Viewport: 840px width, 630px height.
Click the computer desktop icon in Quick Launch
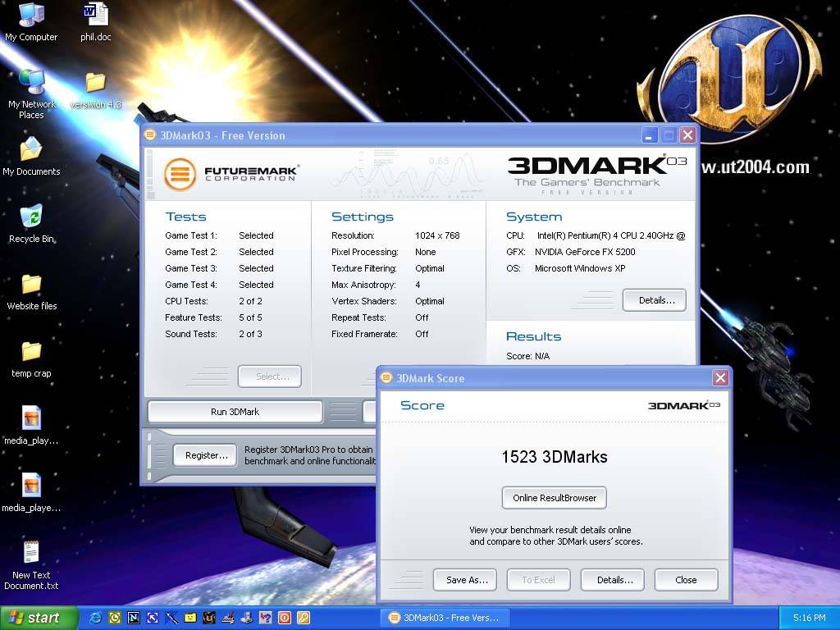pyautogui.click(x=246, y=618)
